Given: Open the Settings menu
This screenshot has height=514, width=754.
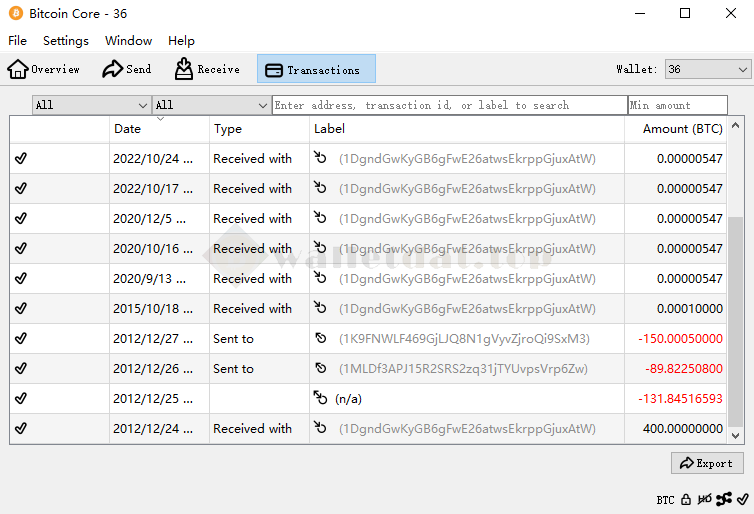Looking at the screenshot, I should tap(66, 41).
